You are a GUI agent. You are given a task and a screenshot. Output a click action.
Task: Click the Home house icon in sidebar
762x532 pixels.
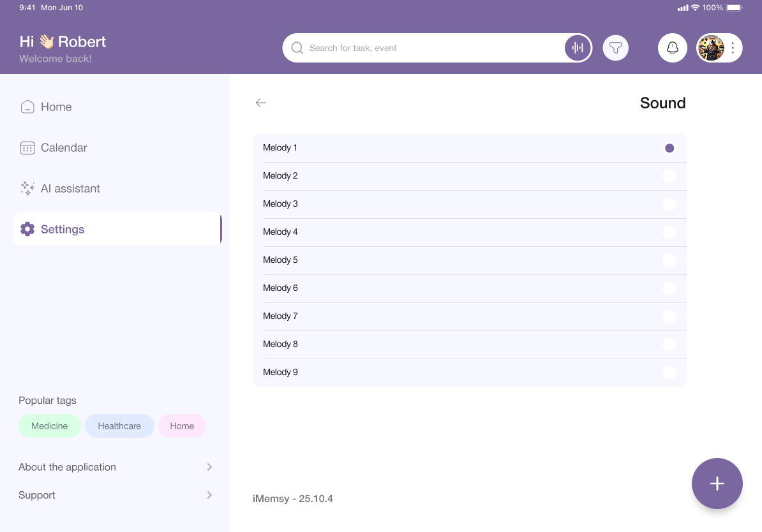pos(27,107)
